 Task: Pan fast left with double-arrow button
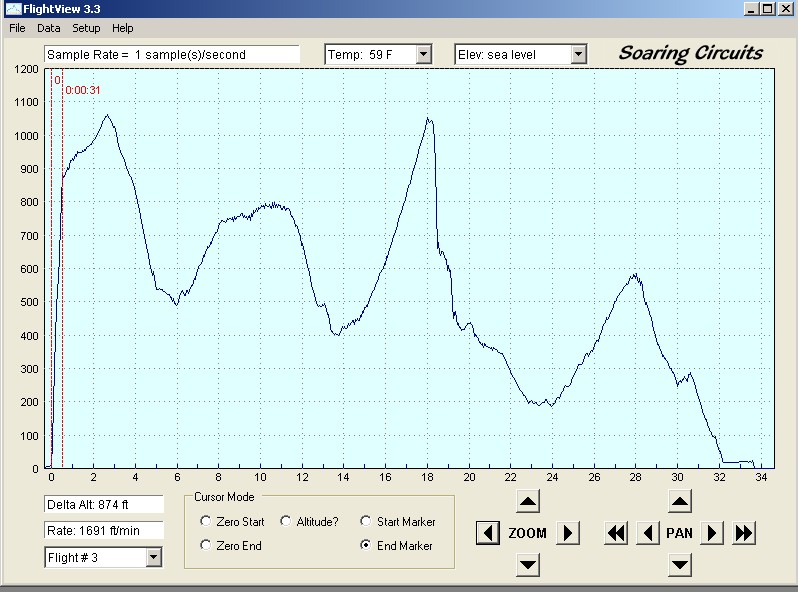[x=616, y=533]
